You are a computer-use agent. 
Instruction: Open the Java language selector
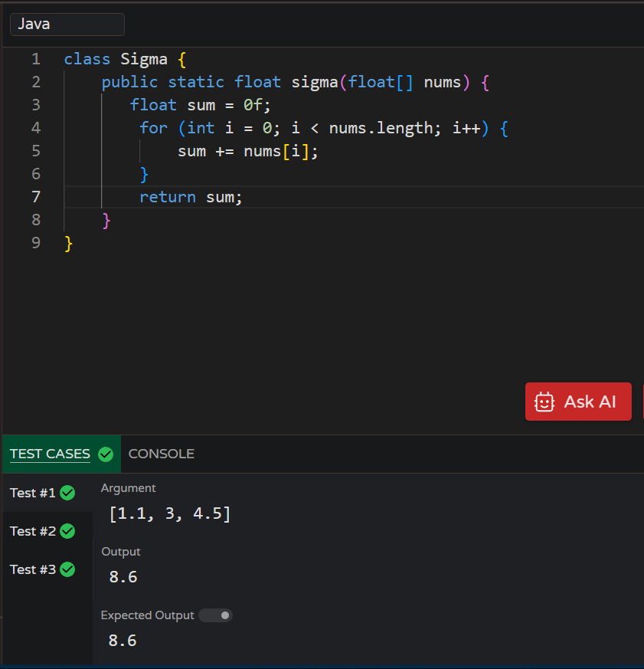coord(67,24)
